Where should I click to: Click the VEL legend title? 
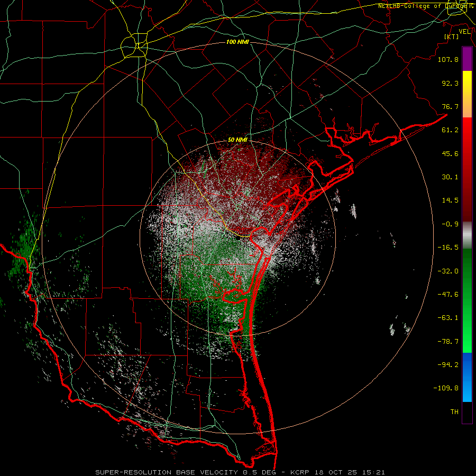coord(465,32)
